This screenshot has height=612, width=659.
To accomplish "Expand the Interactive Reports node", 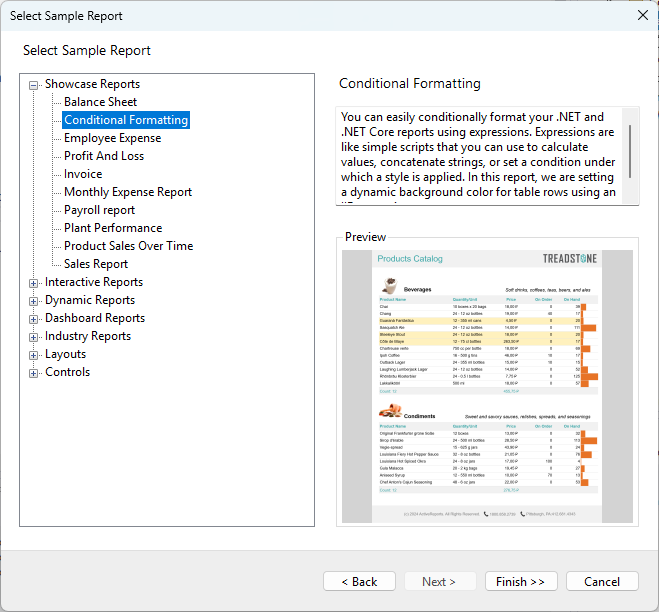I will pyautogui.click(x=34, y=283).
